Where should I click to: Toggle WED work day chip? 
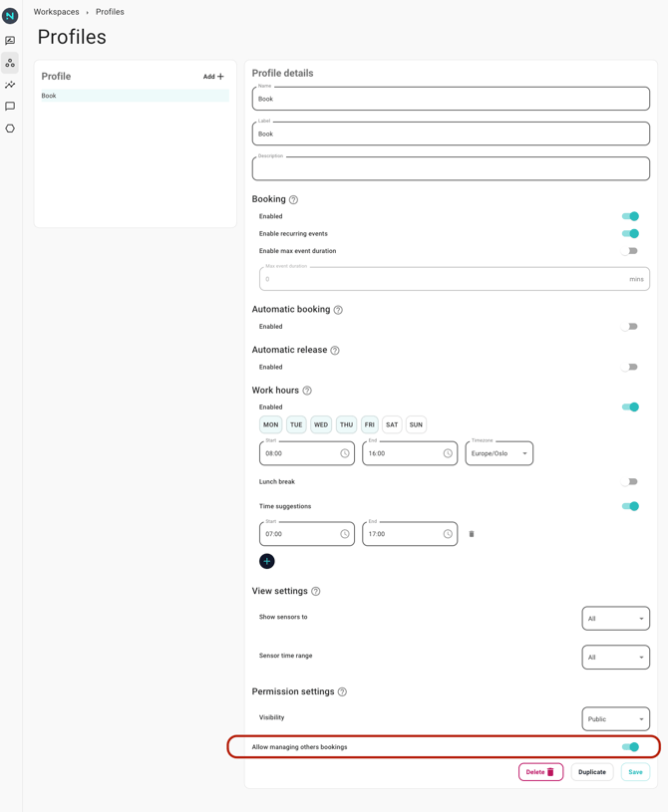(x=321, y=424)
